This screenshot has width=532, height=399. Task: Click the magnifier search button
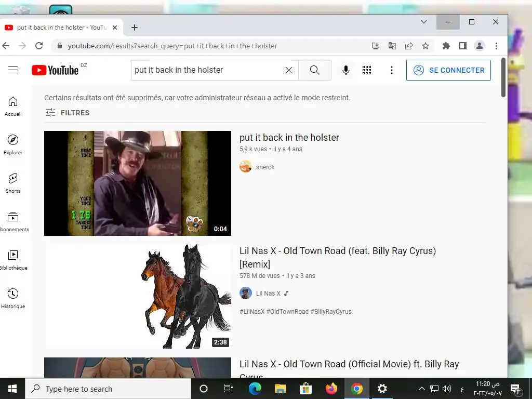coord(314,70)
